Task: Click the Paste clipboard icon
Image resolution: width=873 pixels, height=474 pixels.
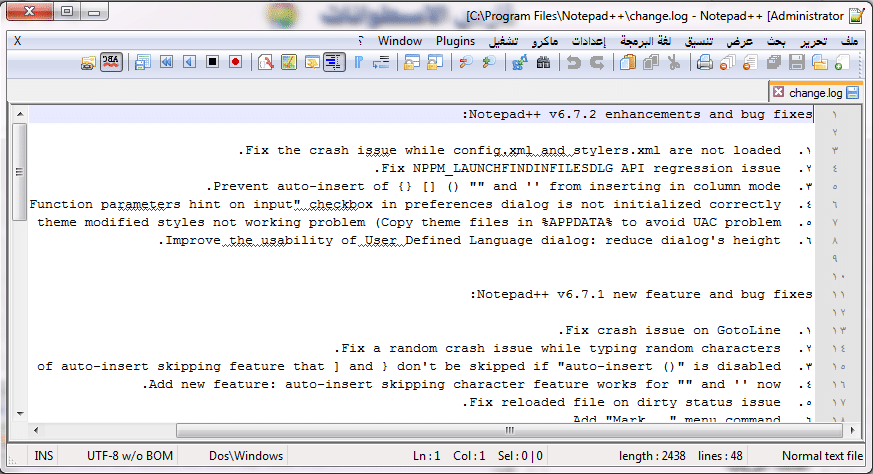Action: coord(628,62)
